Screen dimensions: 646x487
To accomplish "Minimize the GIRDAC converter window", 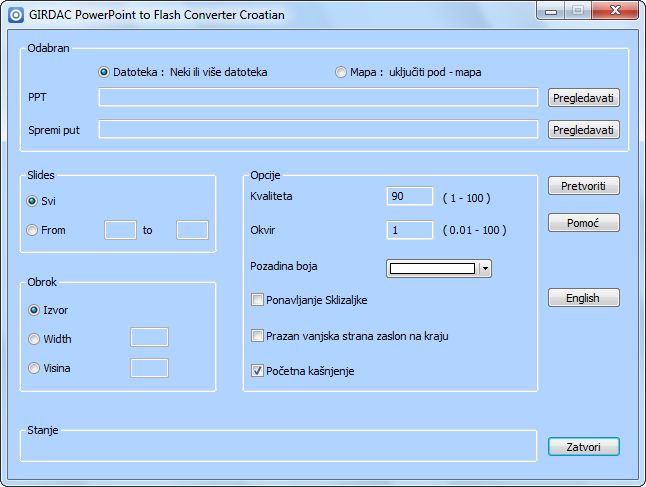I will pos(551,11).
